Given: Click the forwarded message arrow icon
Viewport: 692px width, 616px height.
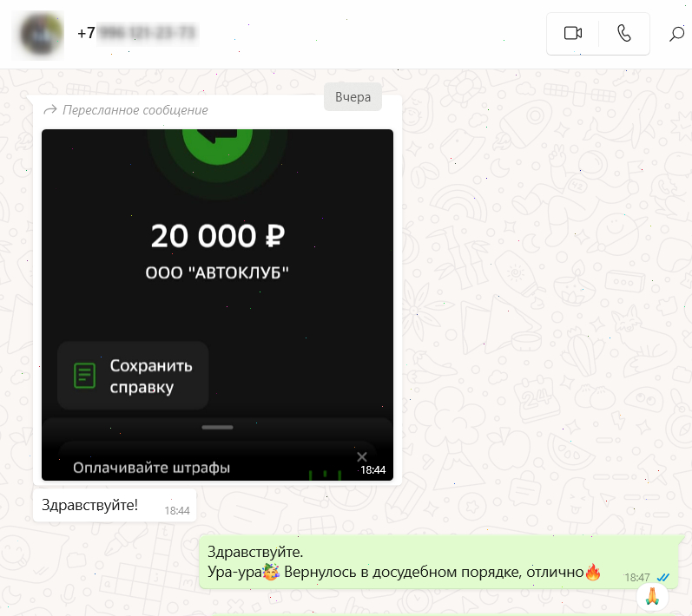Looking at the screenshot, I should 50,109.
